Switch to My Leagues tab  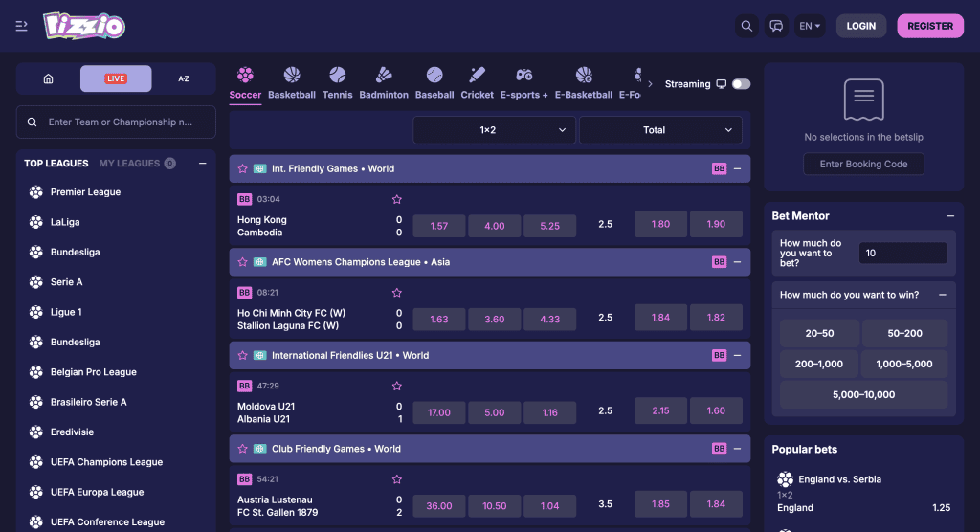(x=129, y=164)
